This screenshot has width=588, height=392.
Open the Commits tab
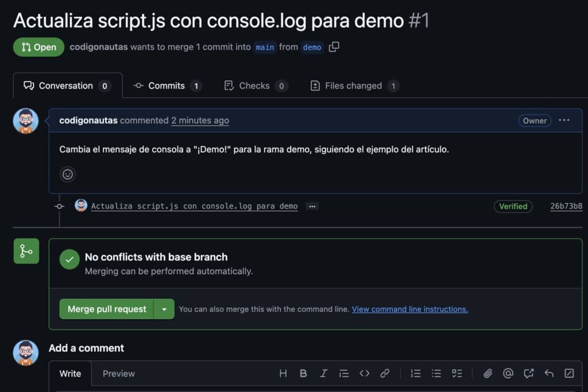167,86
